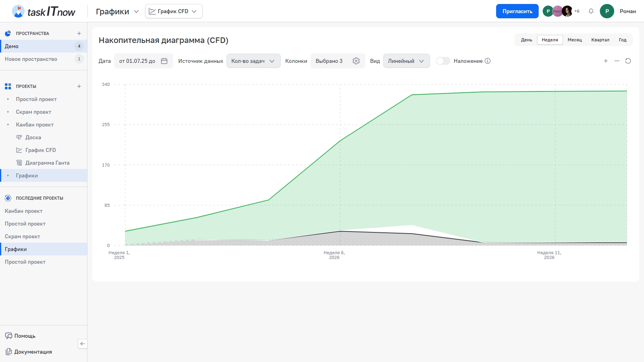Collapse the Канбан проект tree item
The width and height of the screenshot is (644, 362).
click(8, 125)
